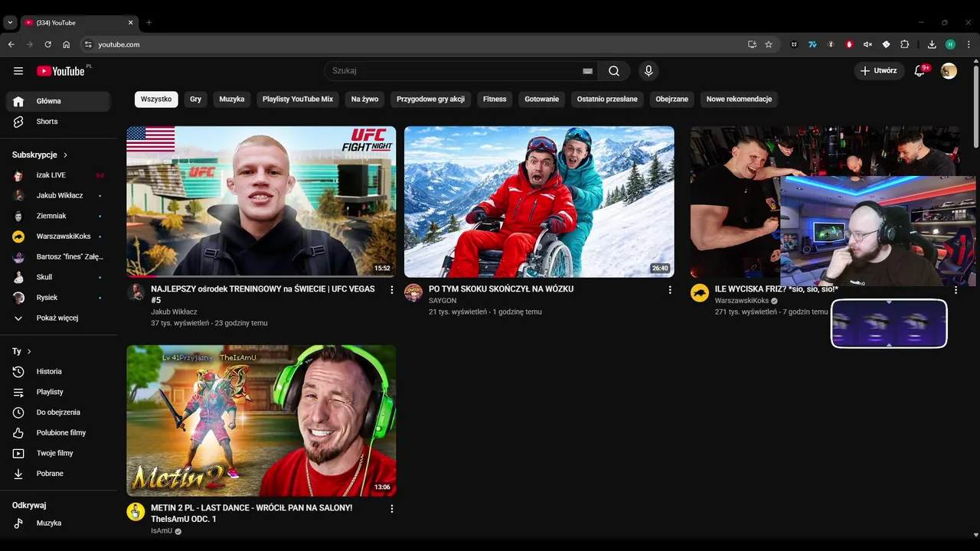Open Playlisty in the sidebar
The height and width of the screenshot is (551, 980).
[58, 392]
